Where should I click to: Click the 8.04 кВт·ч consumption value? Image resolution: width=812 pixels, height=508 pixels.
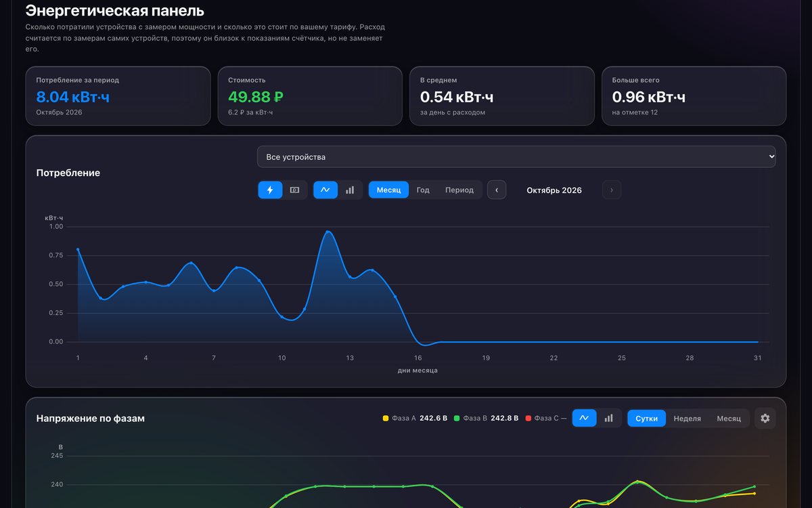coord(72,97)
